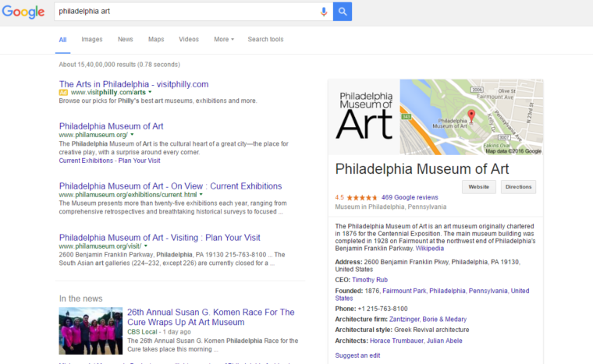Click Suggest an edit link
This screenshot has height=364, width=593.
[357, 355]
